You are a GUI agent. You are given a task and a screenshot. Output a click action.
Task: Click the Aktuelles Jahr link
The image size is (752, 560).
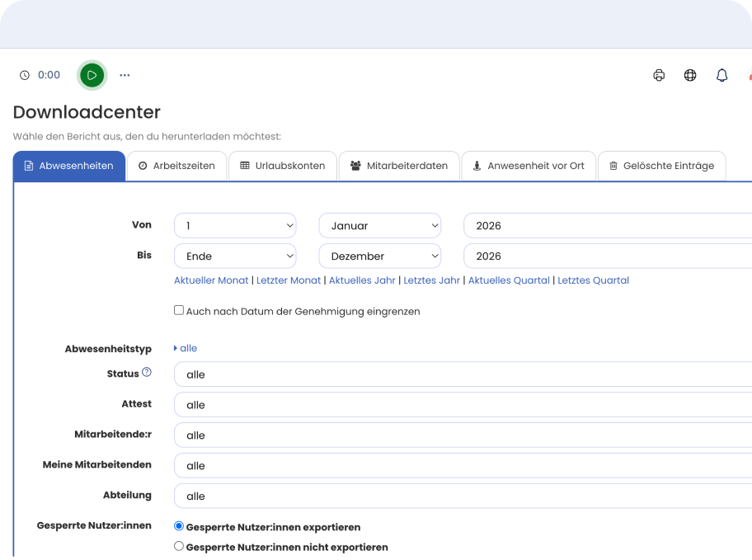coord(362,280)
